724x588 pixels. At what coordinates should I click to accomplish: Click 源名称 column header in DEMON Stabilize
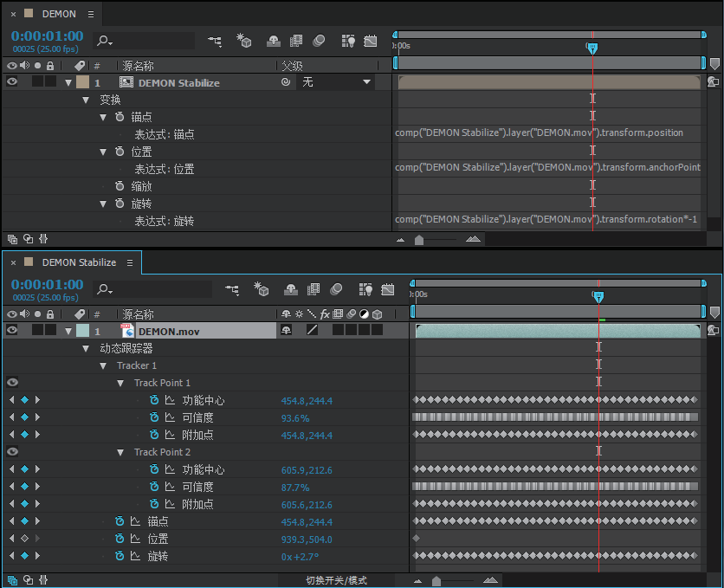point(138,314)
